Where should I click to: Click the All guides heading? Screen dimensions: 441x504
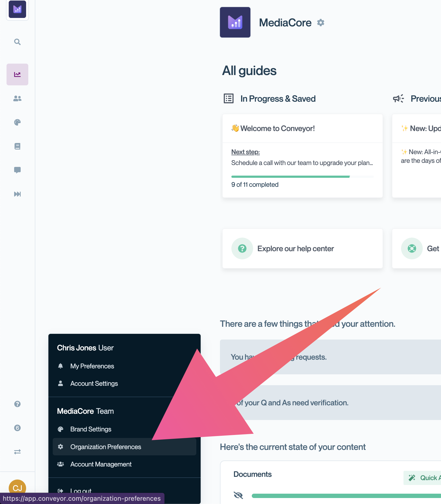point(249,71)
